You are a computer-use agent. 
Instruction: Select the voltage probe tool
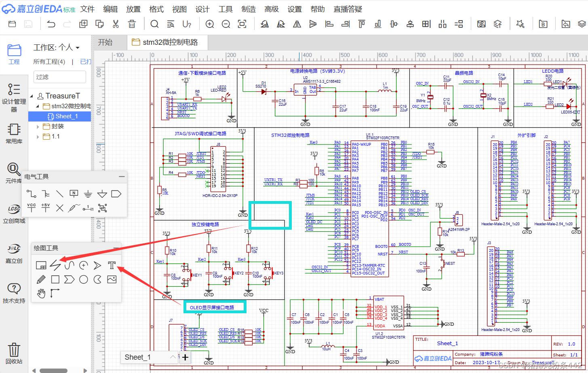[x=74, y=208]
